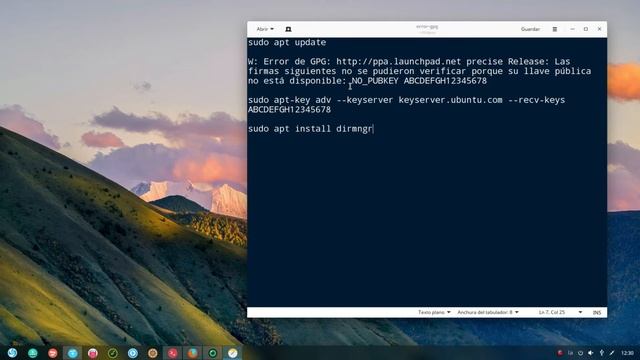Image resolution: width=640 pixels, height=360 pixels.
Task: Click the Ln 7, Col 25 position indicator
Action: (x=552, y=312)
